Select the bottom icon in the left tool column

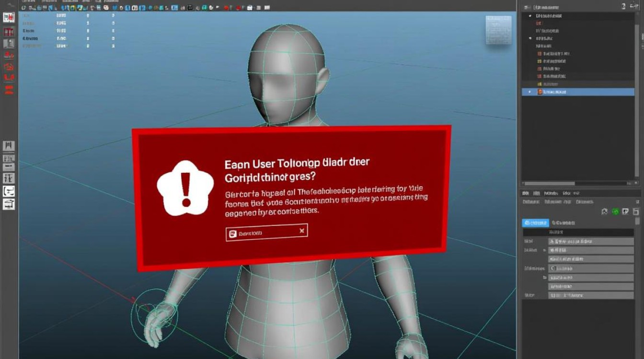(9, 204)
